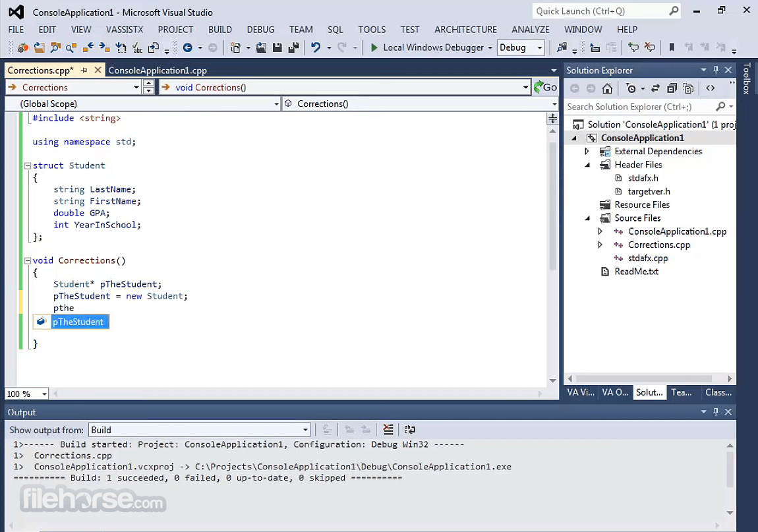
Task: Collapse the Source Files folder
Action: 587,218
